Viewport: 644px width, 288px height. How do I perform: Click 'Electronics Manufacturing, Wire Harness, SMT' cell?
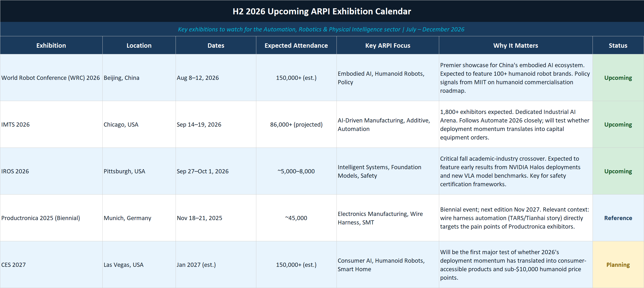click(388, 218)
